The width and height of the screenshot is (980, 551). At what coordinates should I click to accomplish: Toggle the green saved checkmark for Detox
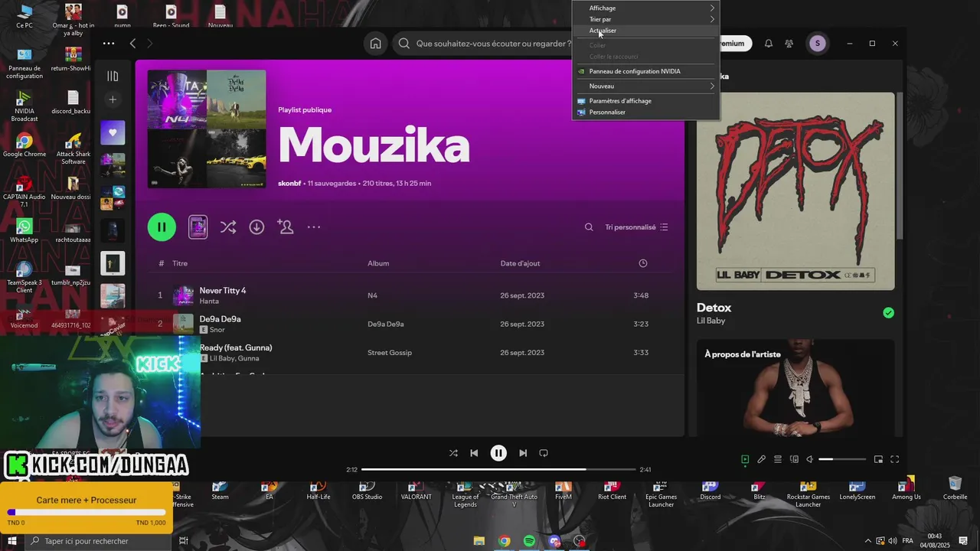click(888, 312)
